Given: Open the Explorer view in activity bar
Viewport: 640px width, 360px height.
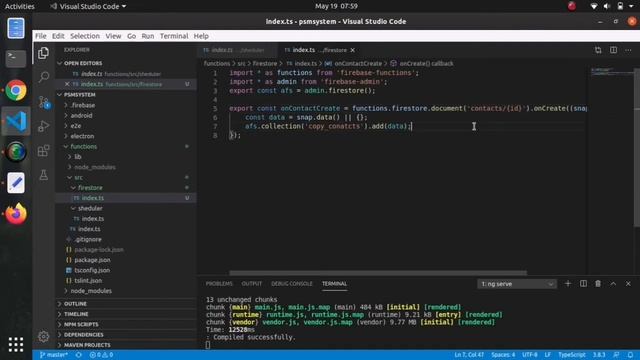Looking at the screenshot, I should pos(43,53).
